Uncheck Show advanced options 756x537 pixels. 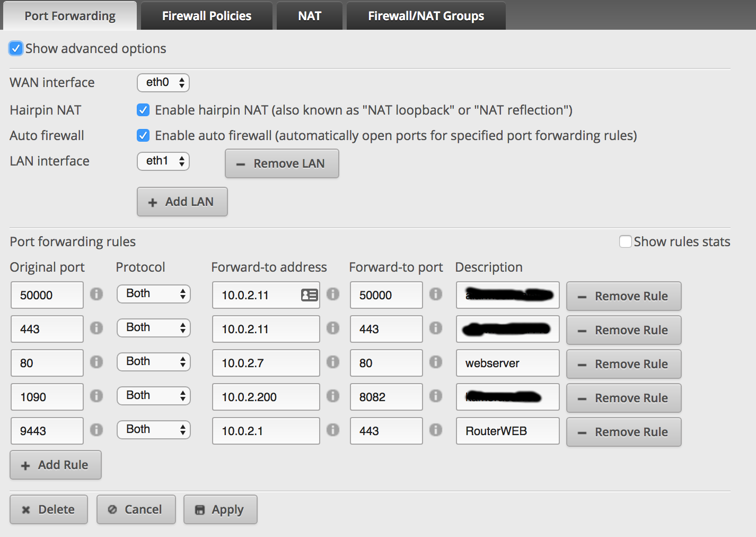pos(16,48)
